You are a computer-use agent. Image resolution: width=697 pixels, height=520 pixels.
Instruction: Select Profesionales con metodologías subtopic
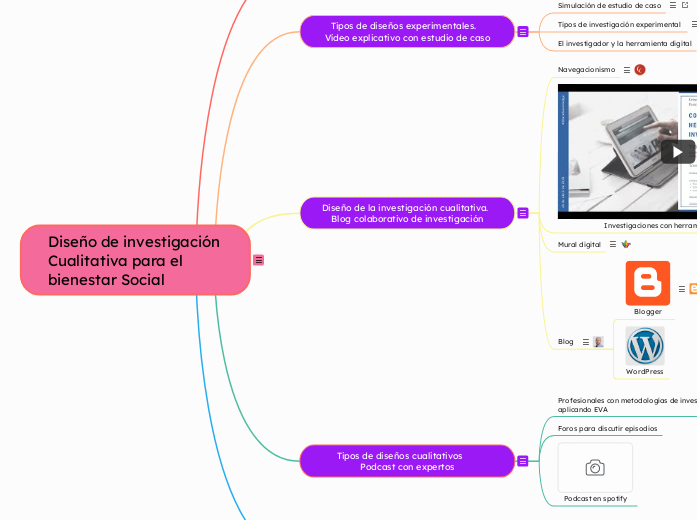point(627,405)
